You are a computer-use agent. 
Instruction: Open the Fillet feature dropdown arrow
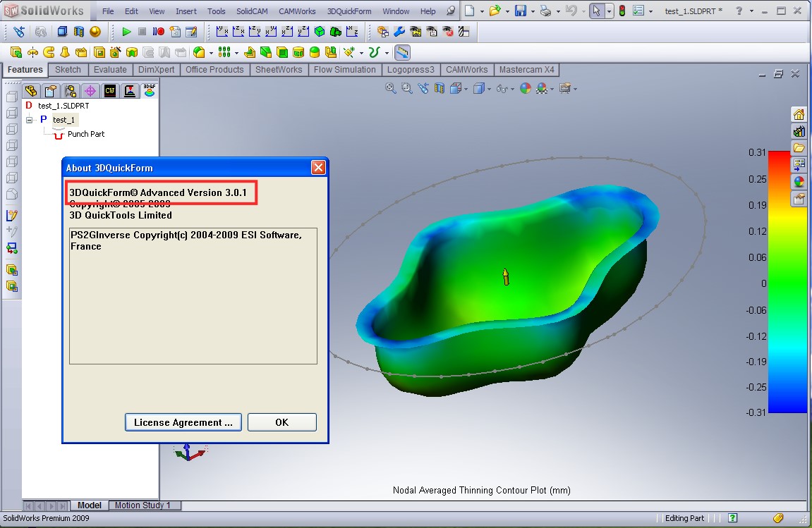[x=211, y=54]
